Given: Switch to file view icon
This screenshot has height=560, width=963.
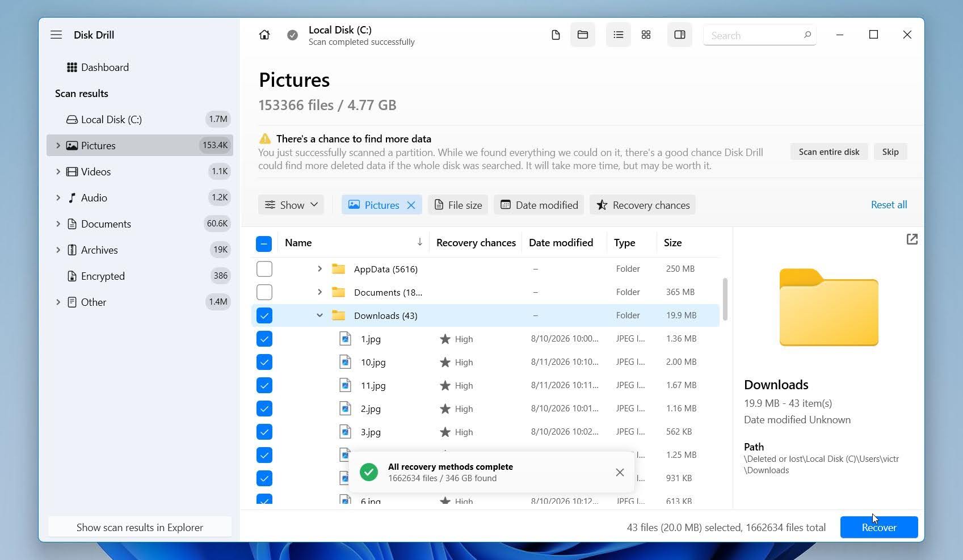Looking at the screenshot, I should 556,35.
